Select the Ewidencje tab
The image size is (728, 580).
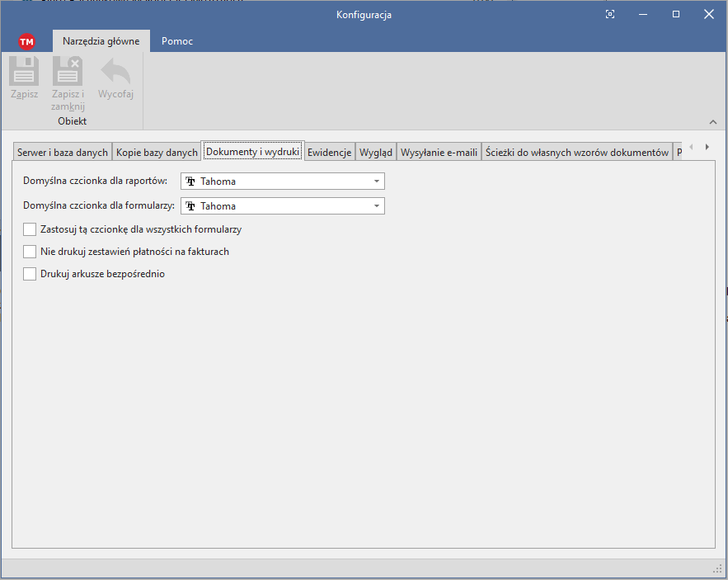330,153
